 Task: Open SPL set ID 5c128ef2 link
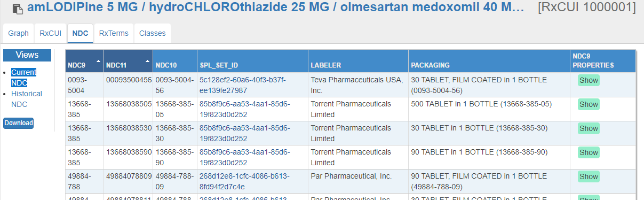[x=243, y=85]
